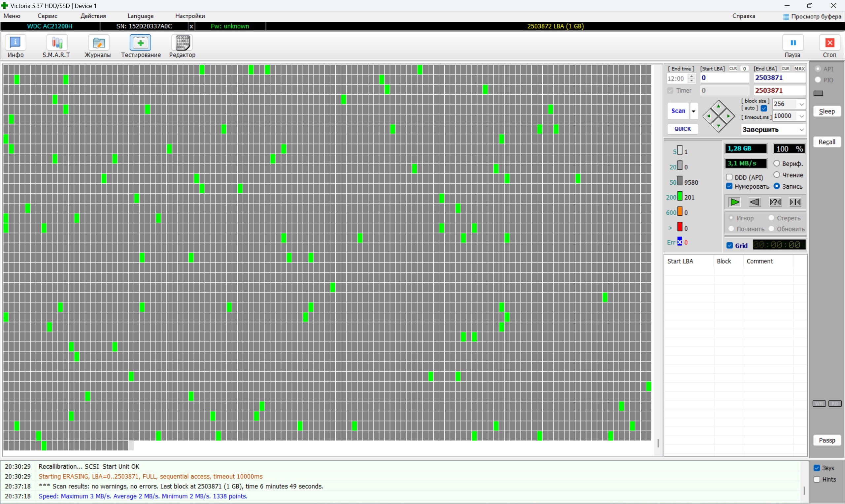Click the CUR button next to Start LBA
The height and width of the screenshot is (504, 845).
tap(733, 69)
